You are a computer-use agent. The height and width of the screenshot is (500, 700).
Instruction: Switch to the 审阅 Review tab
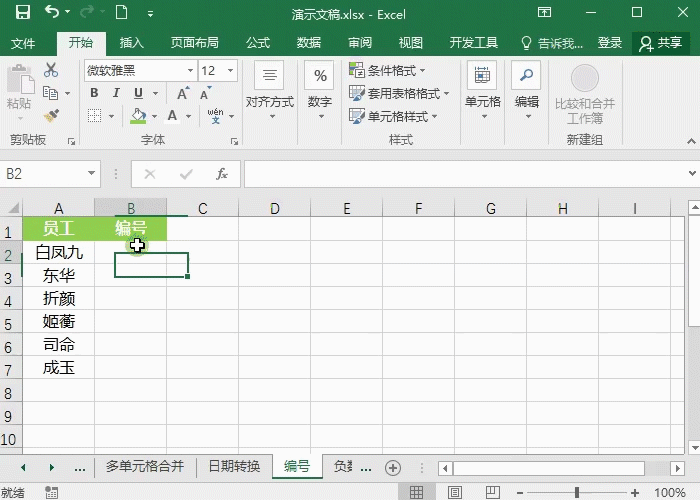tap(360, 43)
